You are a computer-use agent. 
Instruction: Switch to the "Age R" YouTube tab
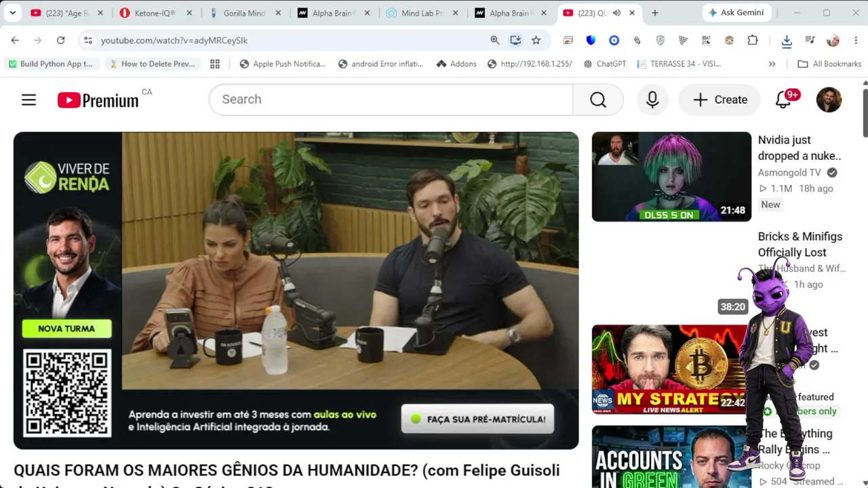pos(66,13)
